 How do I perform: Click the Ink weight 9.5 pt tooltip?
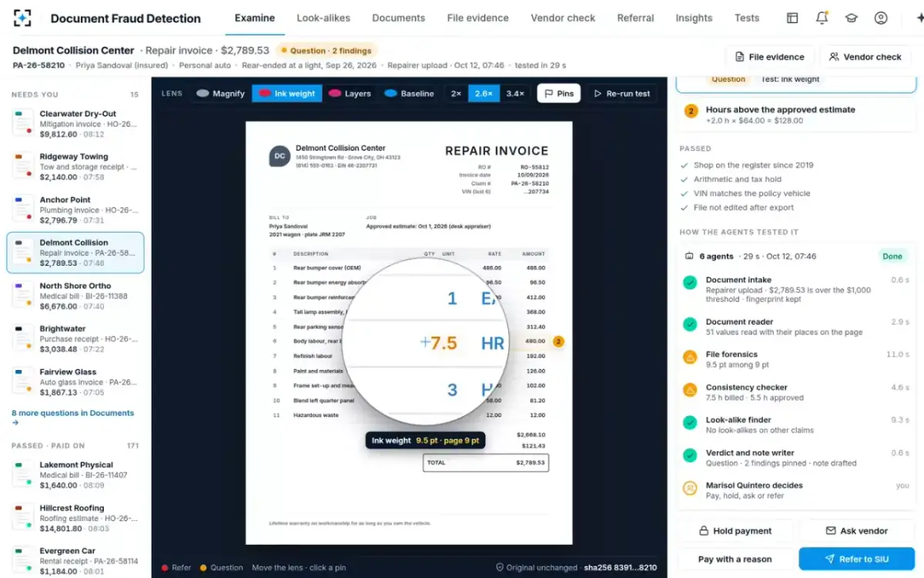coord(425,441)
